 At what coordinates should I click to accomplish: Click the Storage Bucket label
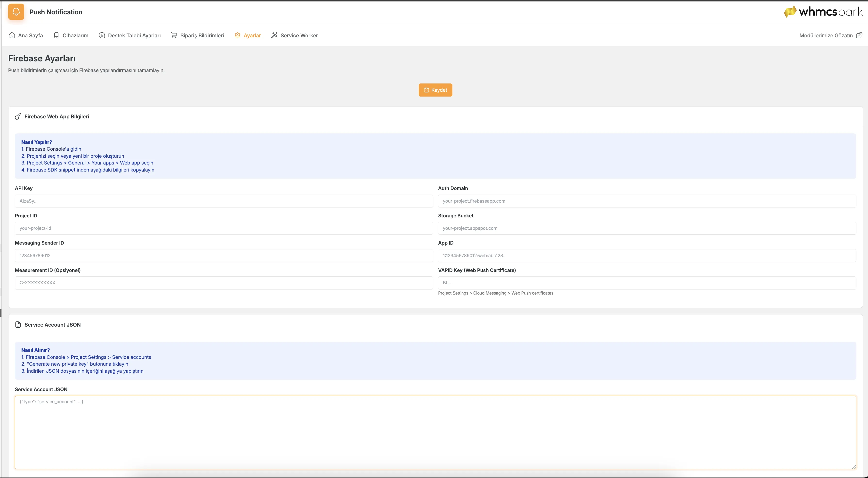pyautogui.click(x=456, y=215)
